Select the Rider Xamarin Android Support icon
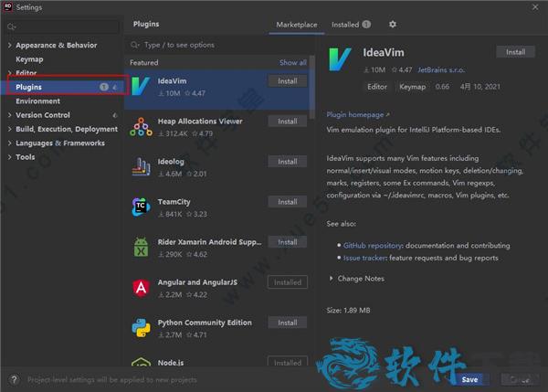This screenshot has height=392, width=548. [141, 247]
